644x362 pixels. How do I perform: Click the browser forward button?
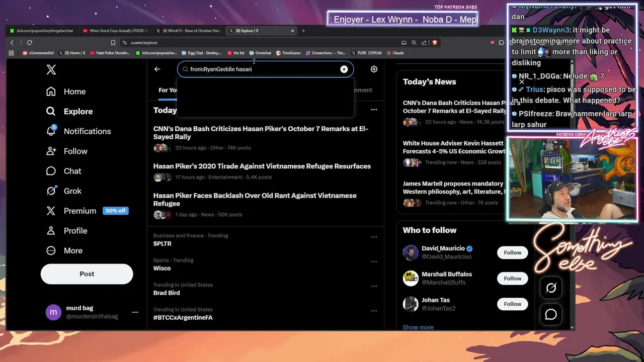click(x=21, y=43)
